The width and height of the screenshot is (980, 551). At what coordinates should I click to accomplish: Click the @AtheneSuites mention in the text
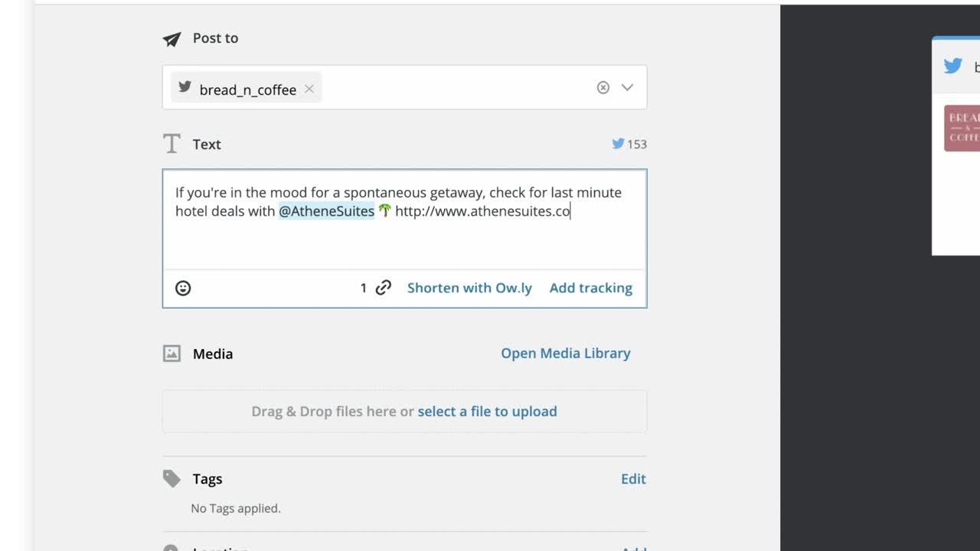point(326,211)
